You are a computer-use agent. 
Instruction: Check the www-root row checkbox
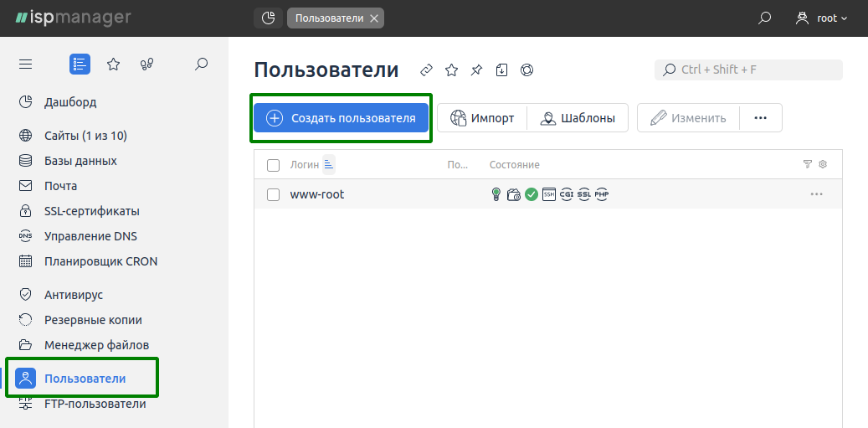(273, 194)
